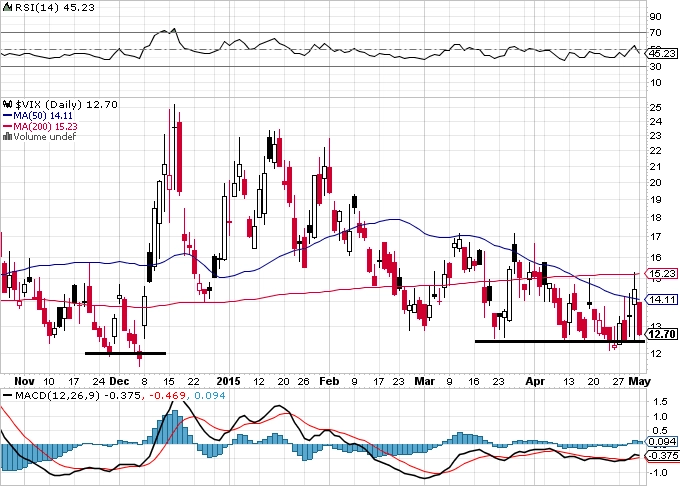Click the MA(50) blue line legend marker
Screen dimensions: 680x486
(x=7, y=116)
